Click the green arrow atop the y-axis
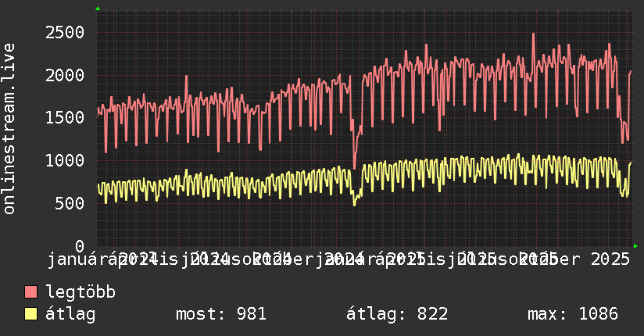 [98, 9]
